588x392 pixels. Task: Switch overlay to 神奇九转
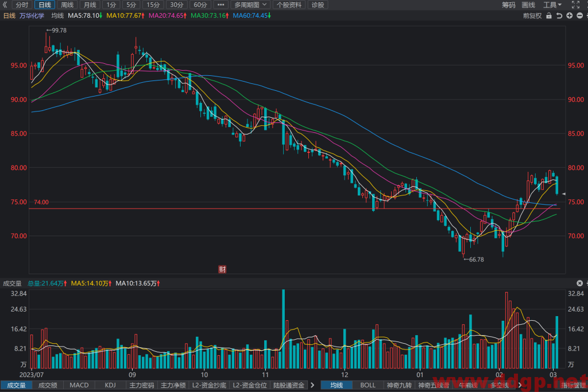tap(400, 385)
